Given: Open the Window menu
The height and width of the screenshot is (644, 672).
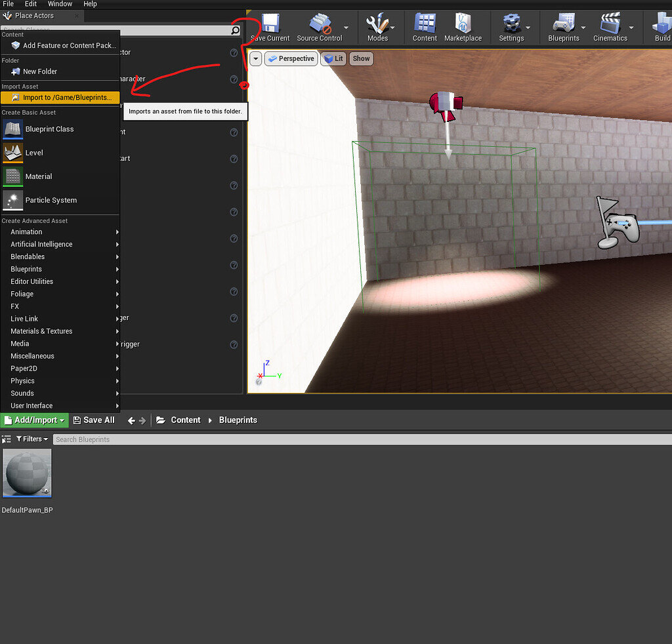Looking at the screenshot, I should tap(60, 4).
